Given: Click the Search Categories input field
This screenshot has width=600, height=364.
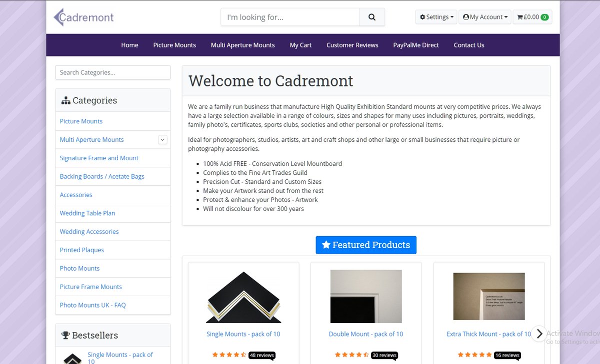Looking at the screenshot, I should click(x=112, y=72).
